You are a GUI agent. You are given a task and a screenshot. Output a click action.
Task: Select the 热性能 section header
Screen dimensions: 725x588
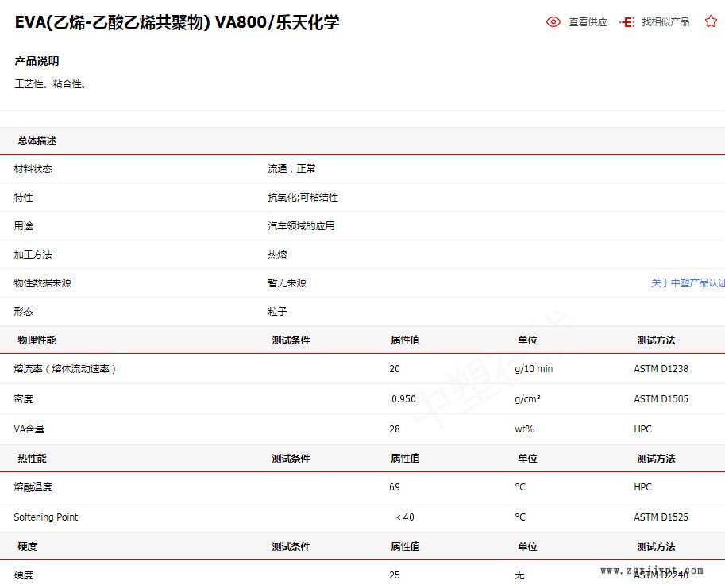(x=33, y=459)
